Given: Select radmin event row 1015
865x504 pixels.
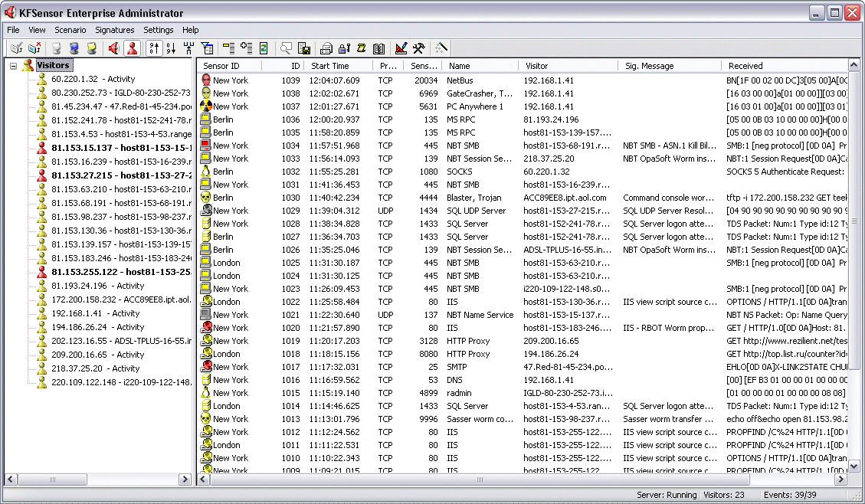Looking at the screenshot, I should (523, 393).
